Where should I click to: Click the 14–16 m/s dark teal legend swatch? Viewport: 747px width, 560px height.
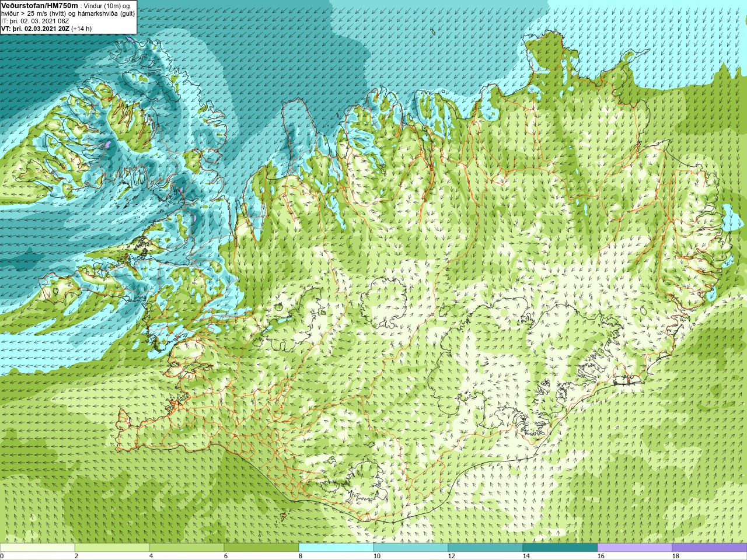point(560,548)
